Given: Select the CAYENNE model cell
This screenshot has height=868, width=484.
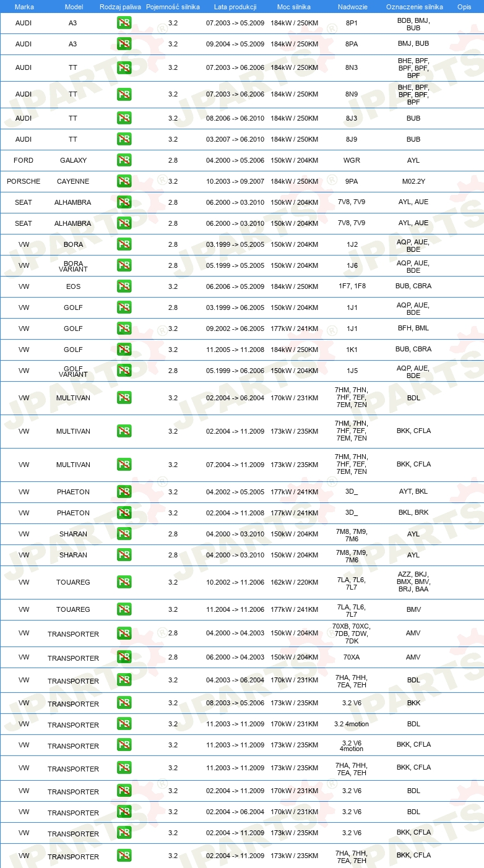Looking at the screenshot, I should click(73, 182).
